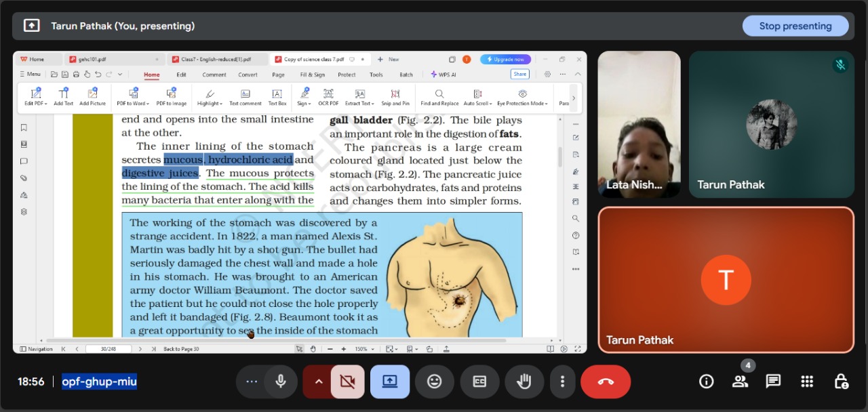Click the save icon in quick access bar
Viewport: 868px width, 412px height.
point(66,75)
